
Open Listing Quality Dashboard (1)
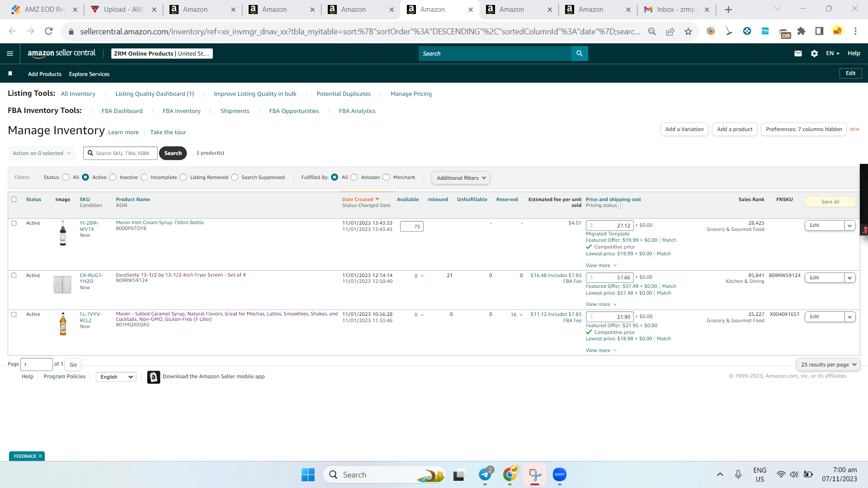coord(155,94)
